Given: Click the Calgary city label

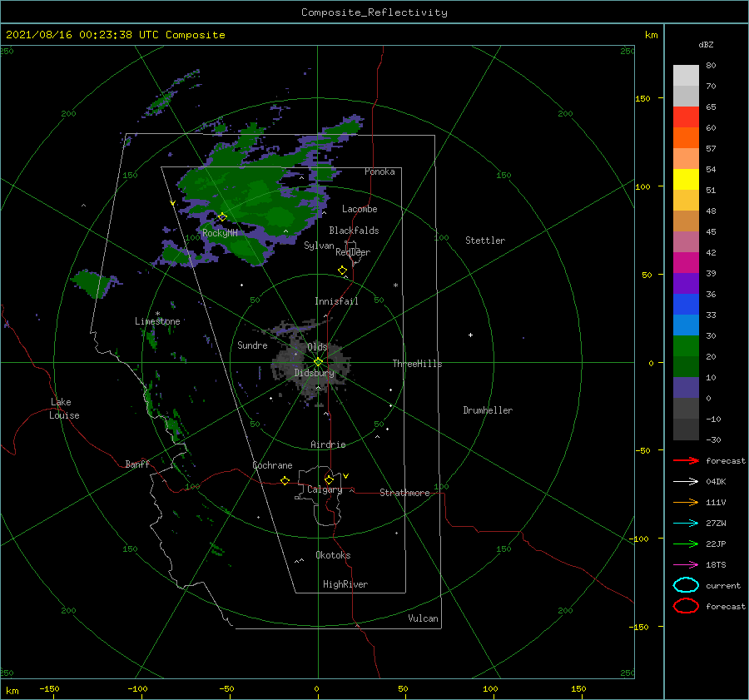Looking at the screenshot, I should 325,489.
